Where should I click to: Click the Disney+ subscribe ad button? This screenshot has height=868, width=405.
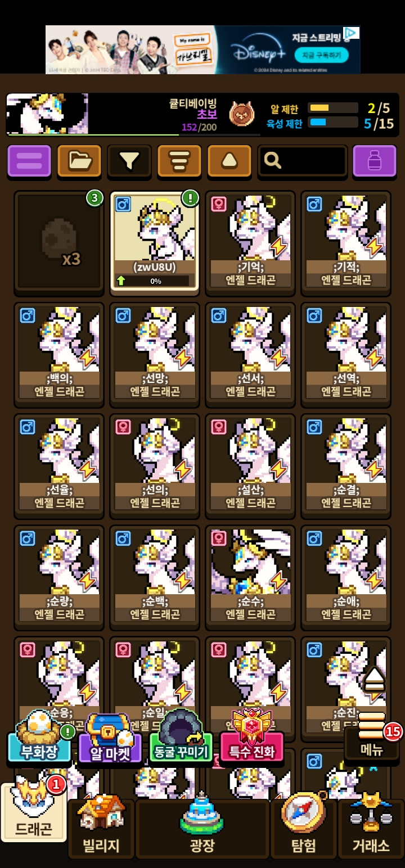321,55
